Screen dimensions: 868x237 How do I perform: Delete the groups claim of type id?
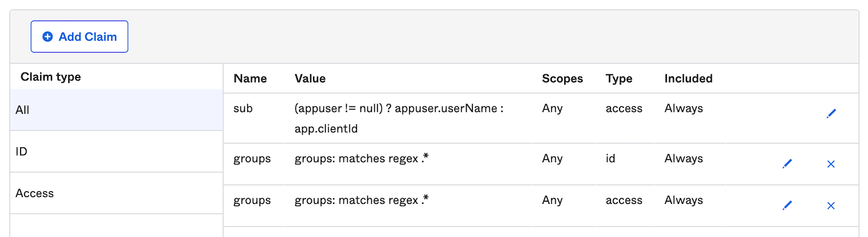pos(831,164)
